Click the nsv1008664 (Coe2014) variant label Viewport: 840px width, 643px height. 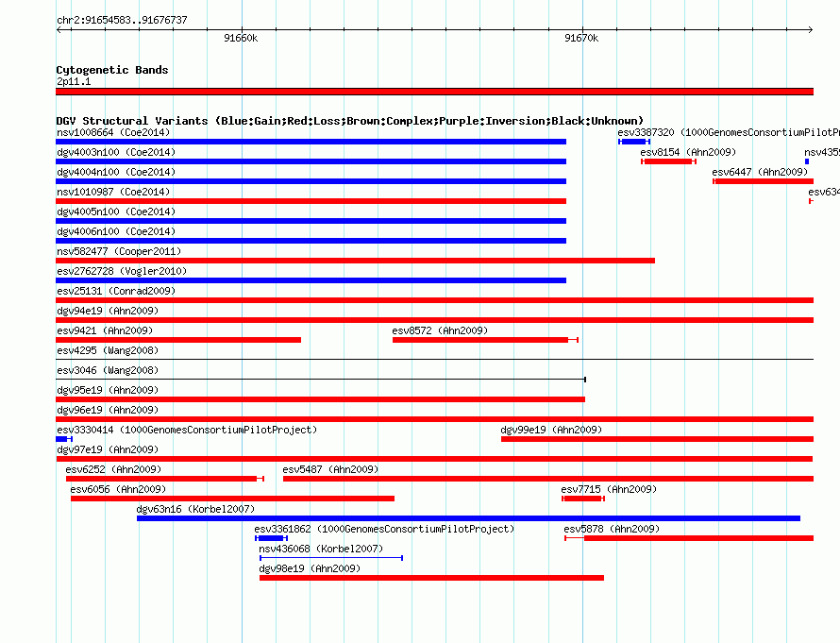point(113,132)
